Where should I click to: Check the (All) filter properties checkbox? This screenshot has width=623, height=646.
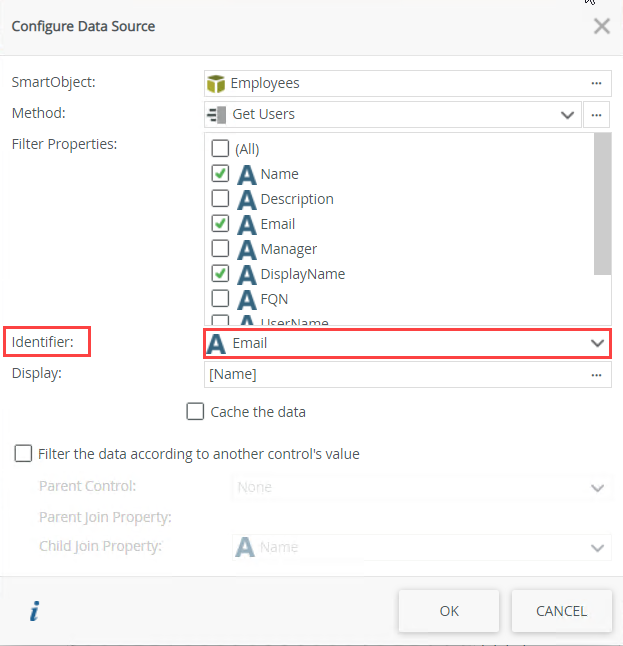220,148
